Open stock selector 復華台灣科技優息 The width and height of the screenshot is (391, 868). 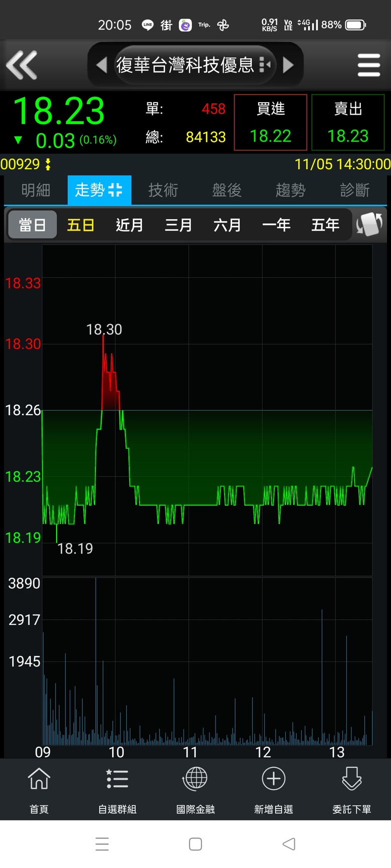tap(194, 65)
